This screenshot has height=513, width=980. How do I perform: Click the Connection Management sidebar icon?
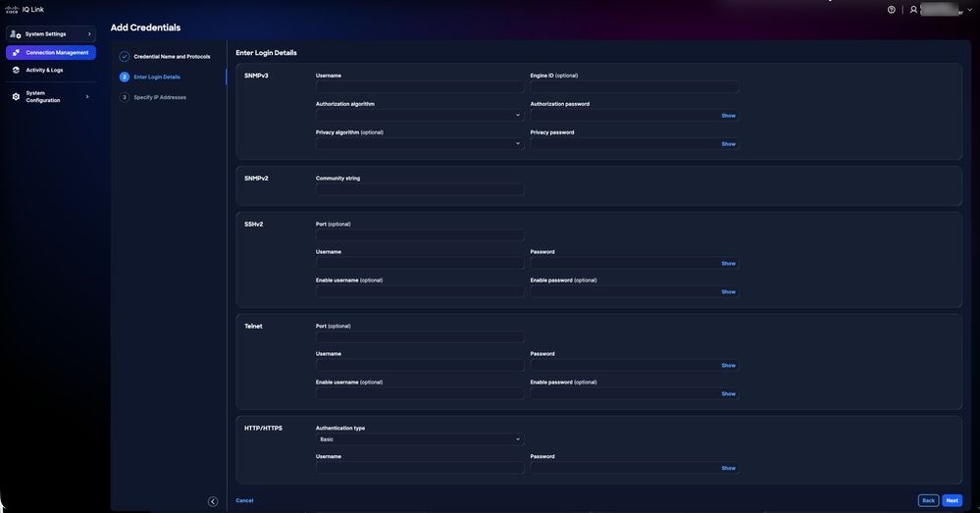coord(16,53)
